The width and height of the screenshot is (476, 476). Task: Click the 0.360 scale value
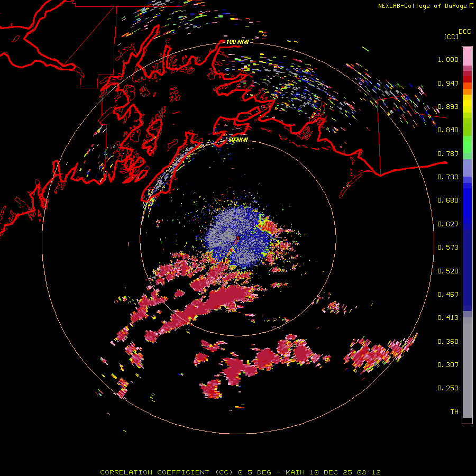[448, 342]
